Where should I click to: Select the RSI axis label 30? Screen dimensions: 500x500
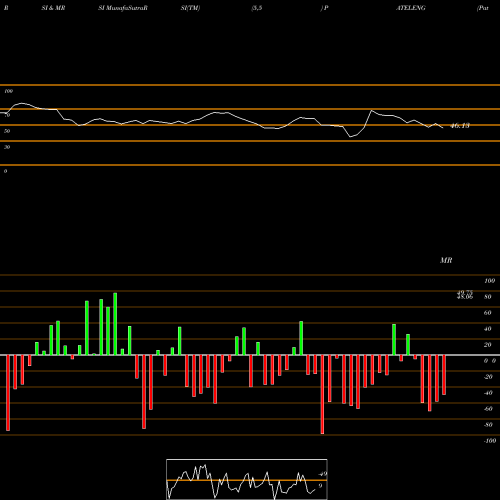[7, 147]
